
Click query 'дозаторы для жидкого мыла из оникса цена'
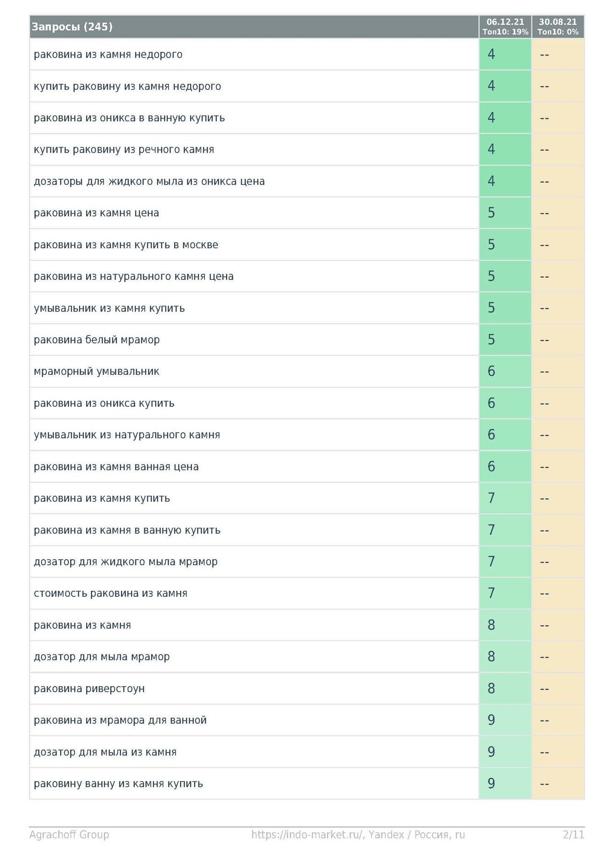(149, 181)
